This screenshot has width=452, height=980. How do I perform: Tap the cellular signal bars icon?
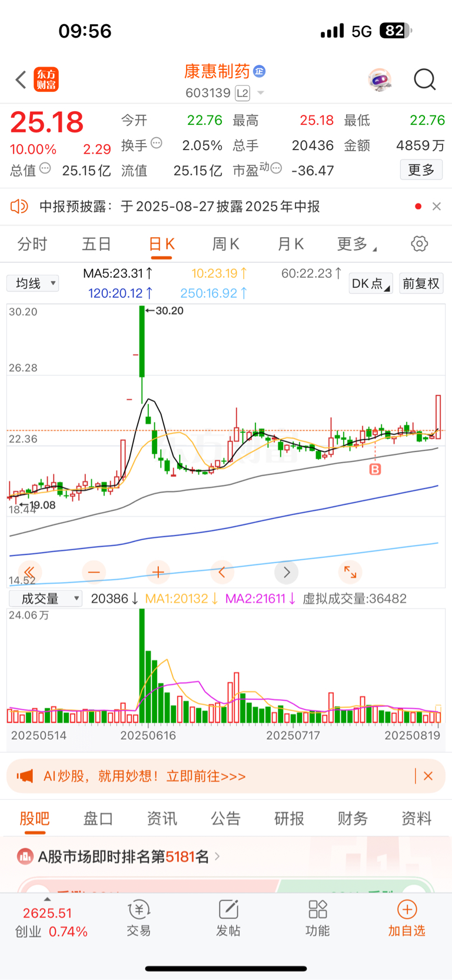coord(332,31)
